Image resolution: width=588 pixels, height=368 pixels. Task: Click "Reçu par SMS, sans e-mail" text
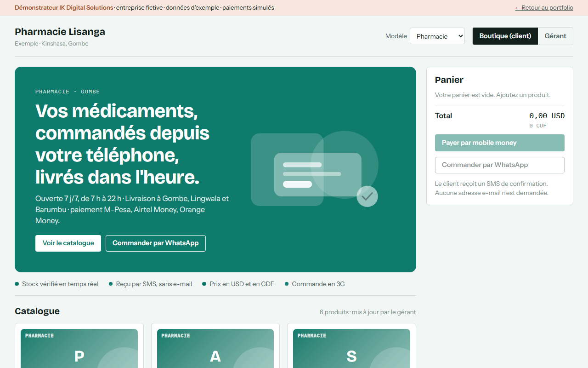[154, 284]
